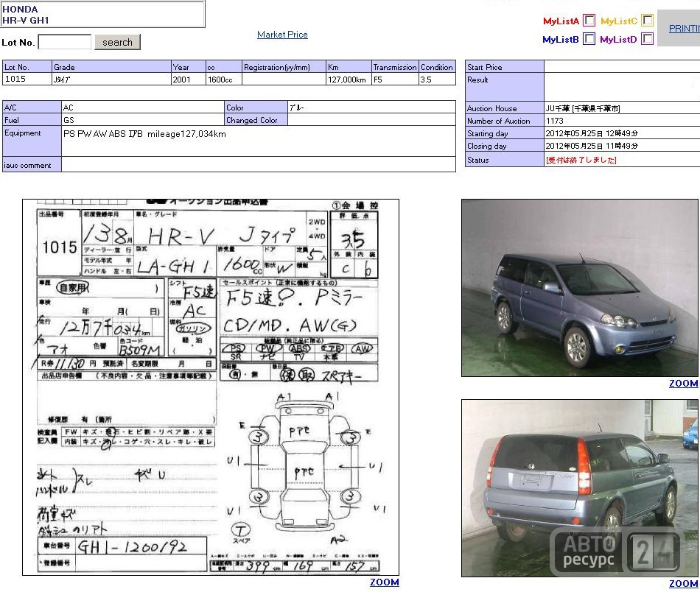Select the year value 2001
This screenshot has width=700, height=592.
pyautogui.click(x=189, y=79)
